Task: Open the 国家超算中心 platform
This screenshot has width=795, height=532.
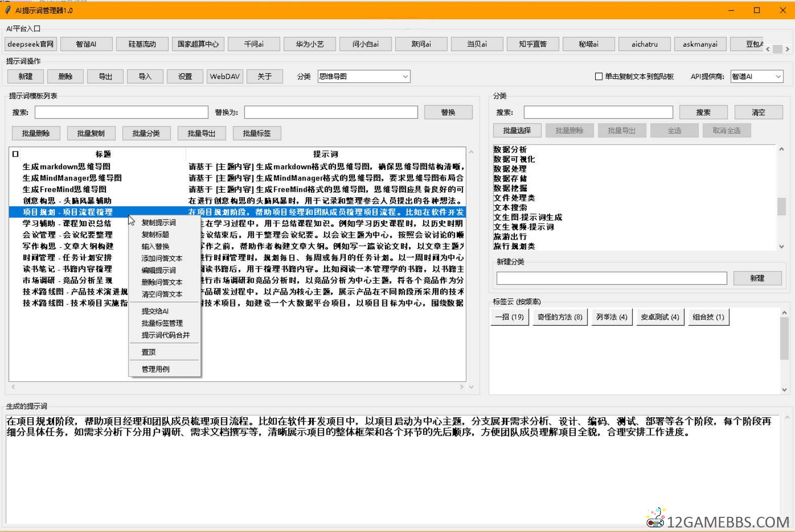Action: [x=198, y=44]
